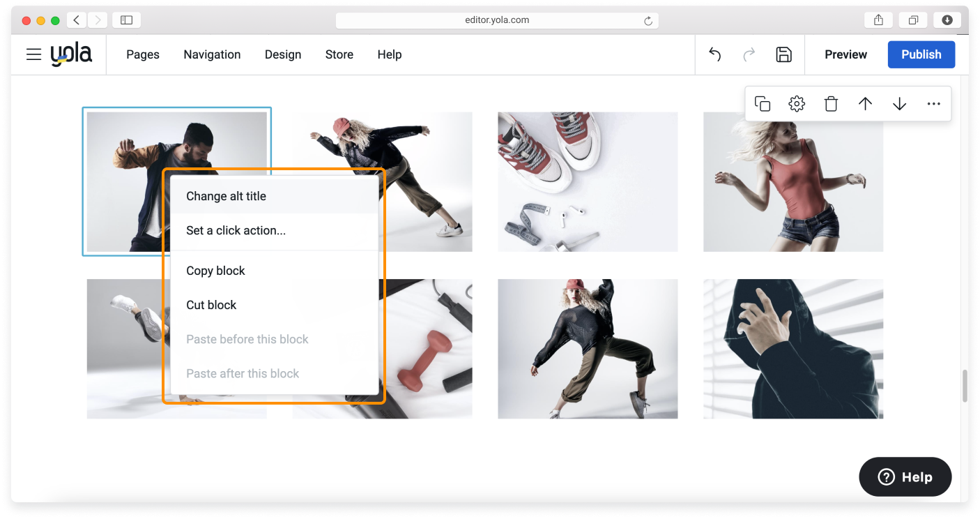This screenshot has width=980, height=519.
Task: Redo the last edit
Action: pyautogui.click(x=749, y=54)
